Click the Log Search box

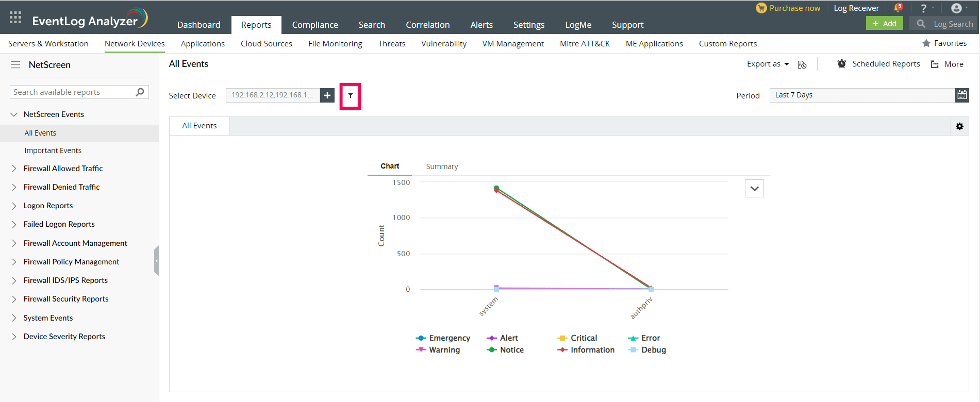point(944,24)
